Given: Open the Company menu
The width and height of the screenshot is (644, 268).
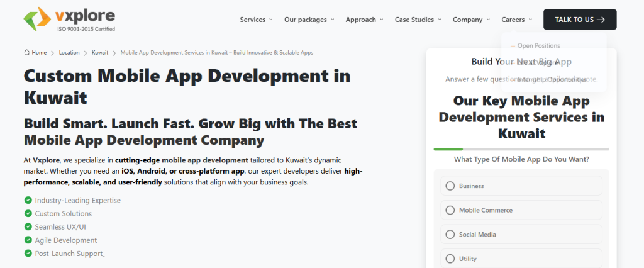Looking at the screenshot, I should pos(467,20).
